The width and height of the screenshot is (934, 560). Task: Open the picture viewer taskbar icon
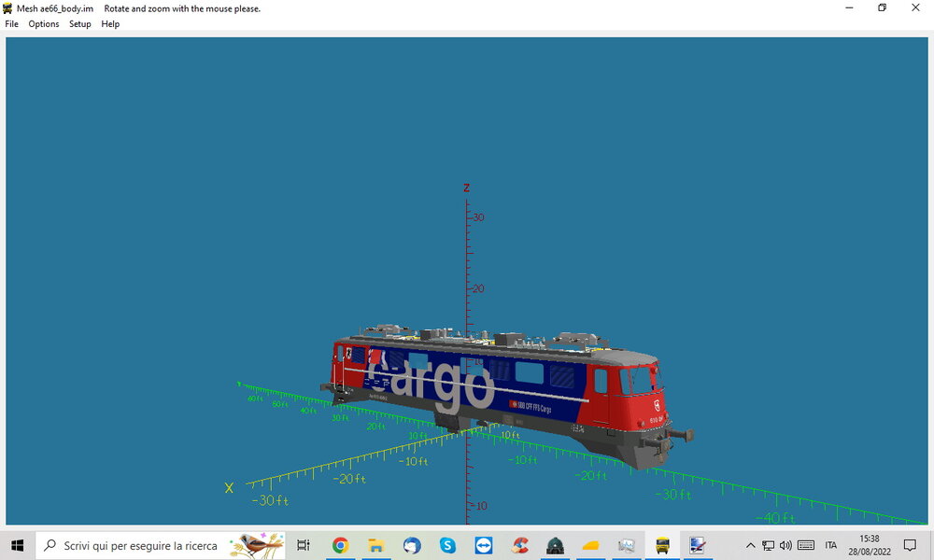tap(626, 545)
